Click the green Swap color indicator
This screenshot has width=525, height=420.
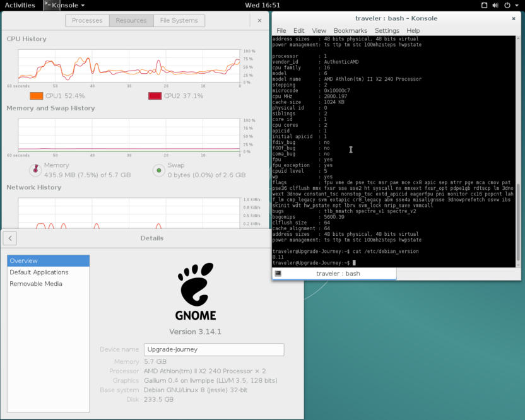point(159,170)
